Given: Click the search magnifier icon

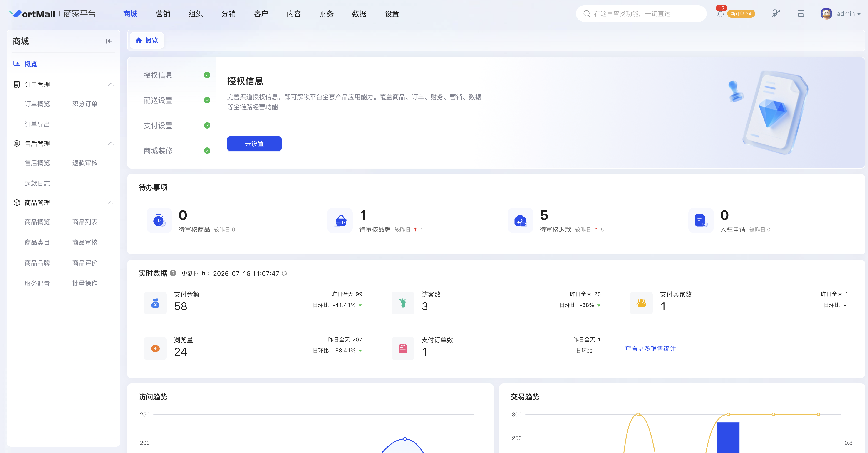Looking at the screenshot, I should click(587, 14).
